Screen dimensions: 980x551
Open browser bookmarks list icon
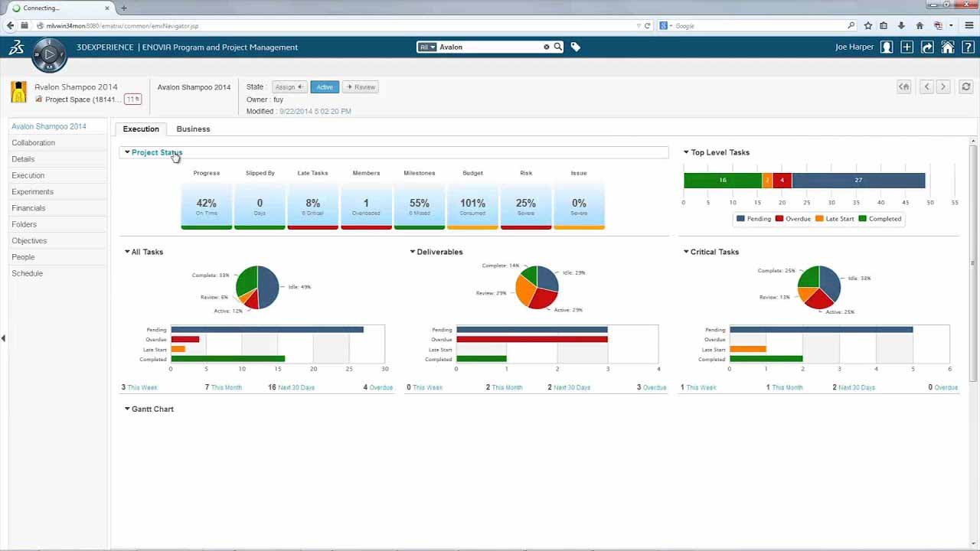pos(884,25)
